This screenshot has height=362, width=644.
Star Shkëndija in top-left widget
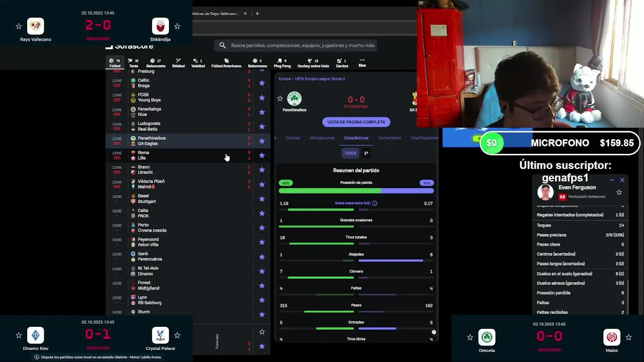coord(177,26)
